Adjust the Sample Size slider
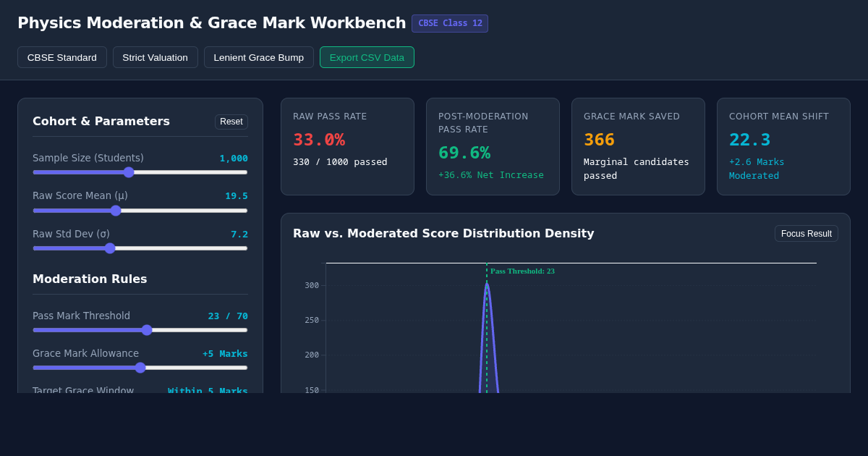The image size is (868, 456). [140, 172]
